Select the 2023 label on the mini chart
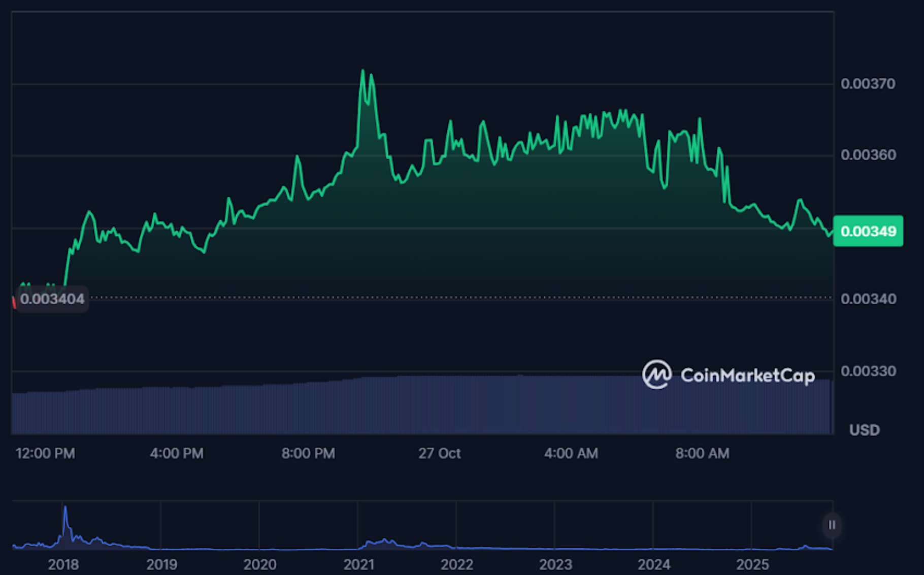924x575 pixels. [557, 563]
